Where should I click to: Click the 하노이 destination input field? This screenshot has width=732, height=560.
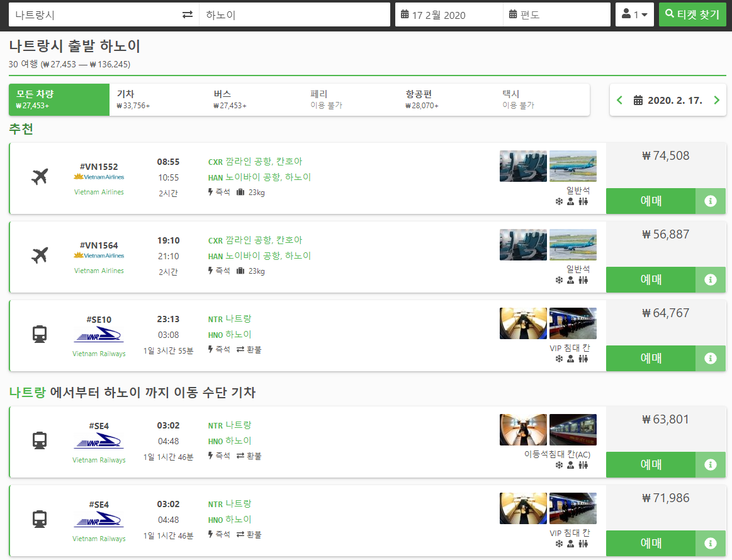295,15
